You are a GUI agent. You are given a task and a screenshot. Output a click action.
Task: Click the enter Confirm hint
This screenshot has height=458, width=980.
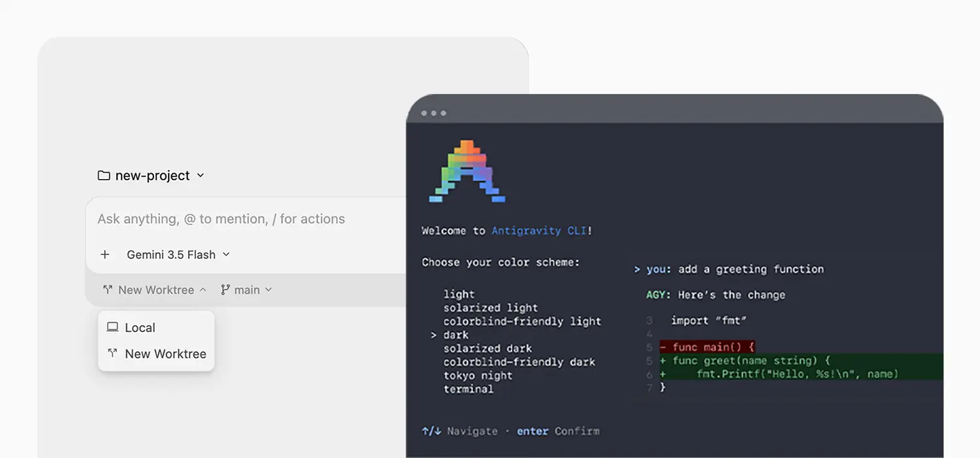(x=558, y=431)
